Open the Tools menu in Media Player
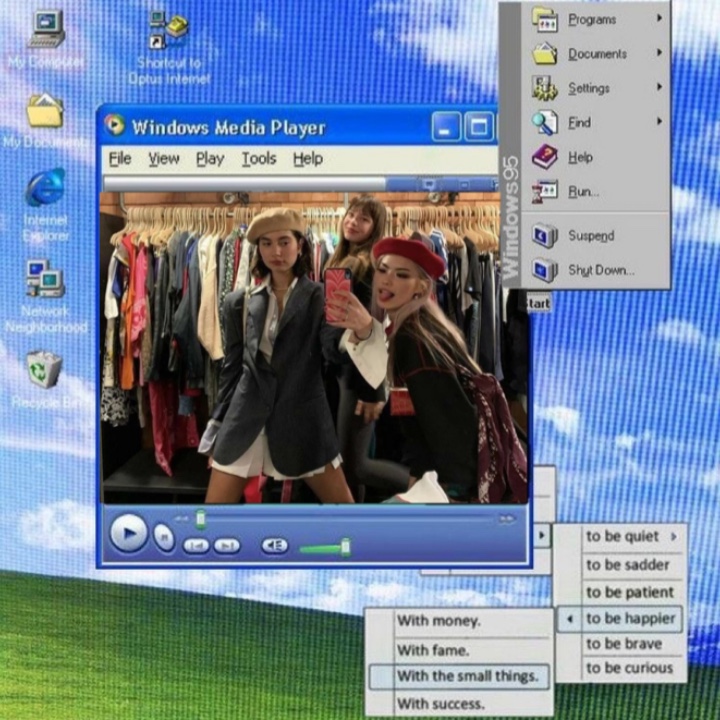The height and width of the screenshot is (720, 720). coord(258,159)
